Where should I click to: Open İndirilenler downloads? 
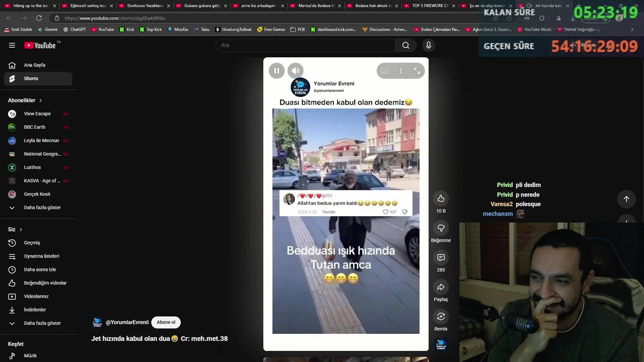[x=38, y=310]
